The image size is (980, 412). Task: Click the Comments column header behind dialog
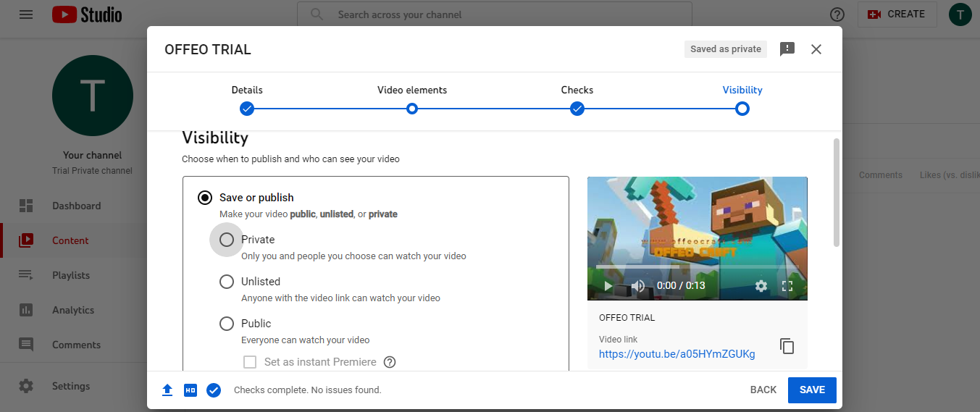click(881, 175)
